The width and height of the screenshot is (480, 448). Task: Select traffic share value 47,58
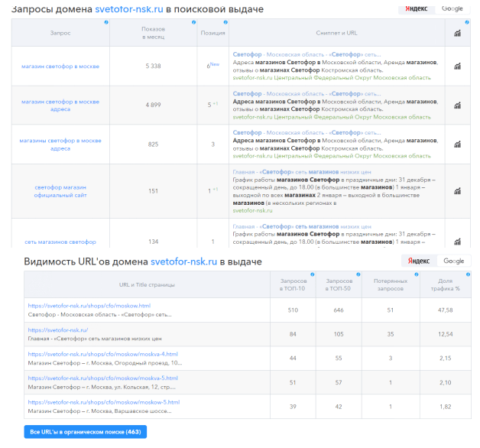pyautogui.click(x=446, y=310)
